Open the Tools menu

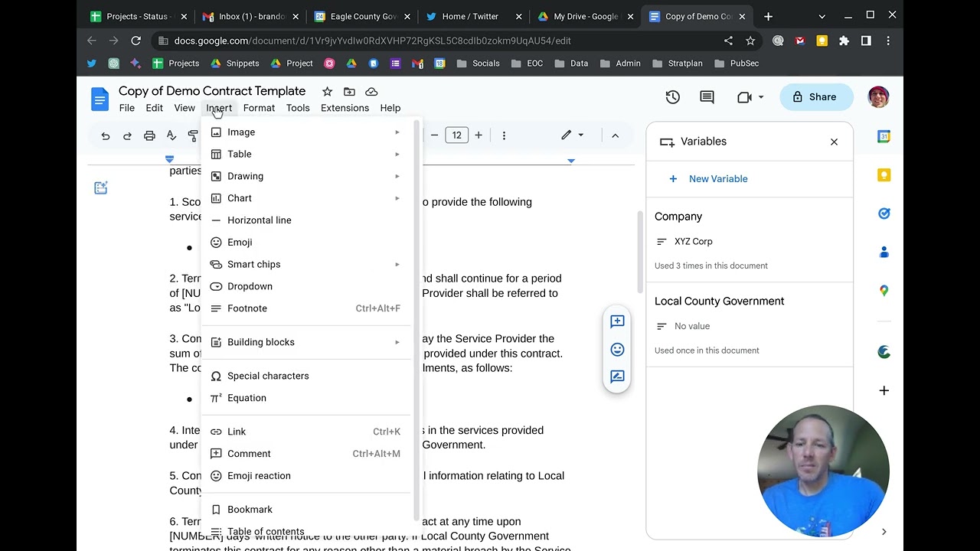[298, 108]
